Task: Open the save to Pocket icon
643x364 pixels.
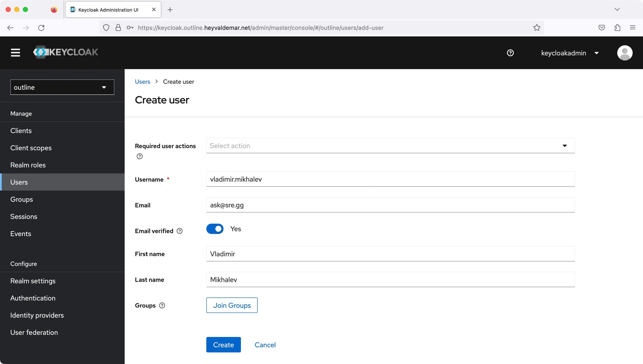Action: [x=602, y=28]
